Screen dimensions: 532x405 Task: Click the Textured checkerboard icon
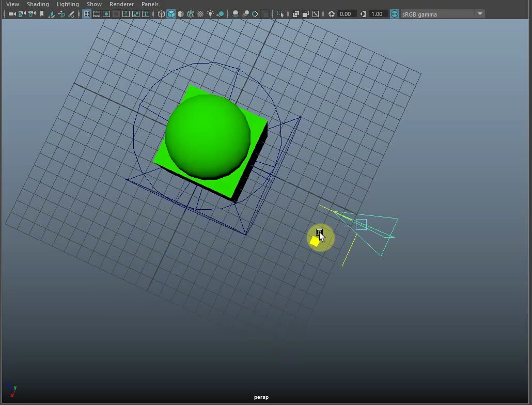point(200,14)
